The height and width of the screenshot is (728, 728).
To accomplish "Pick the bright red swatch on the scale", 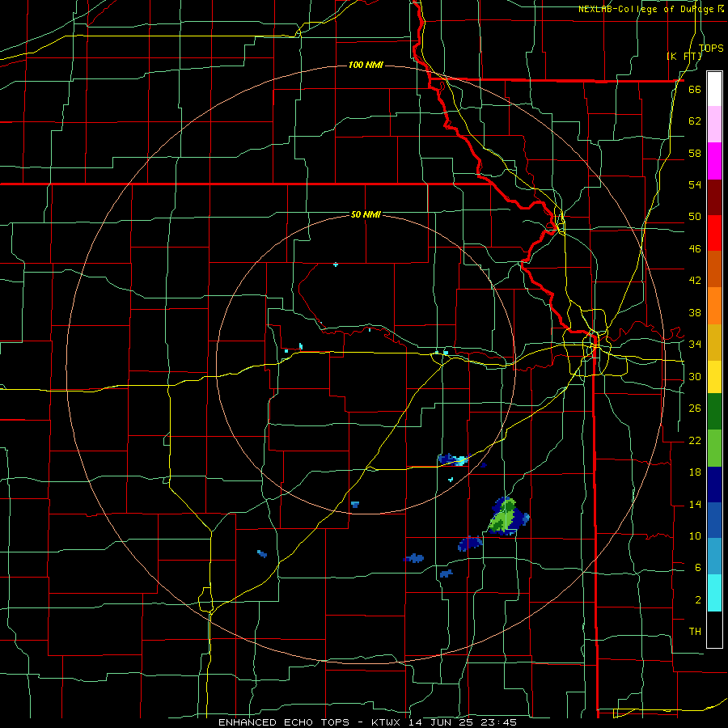I will pos(714,233).
